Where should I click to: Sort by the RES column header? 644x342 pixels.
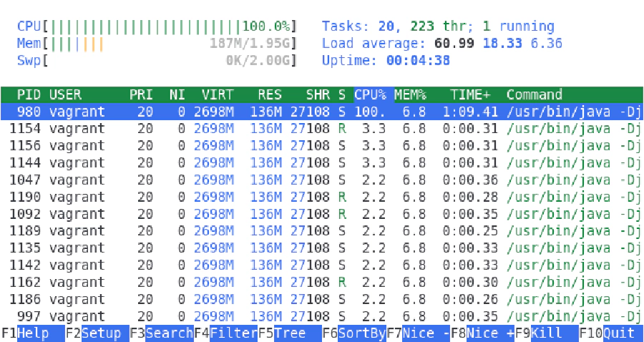[270, 95]
